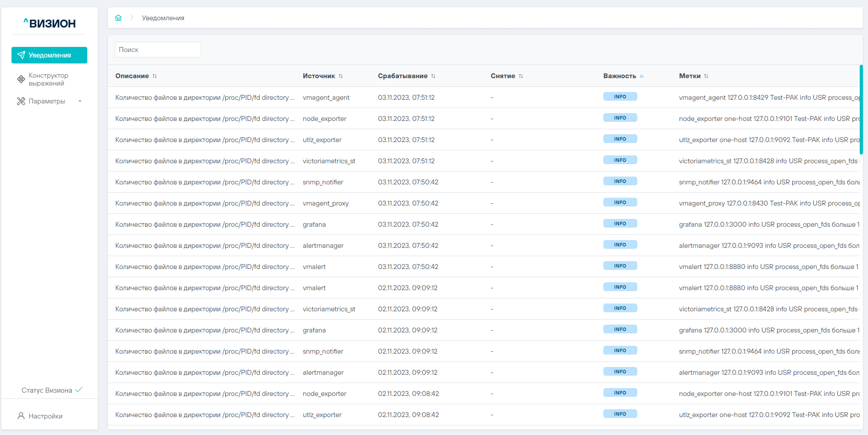Click the Метки column sort icon
This screenshot has width=868, height=435.
706,76
